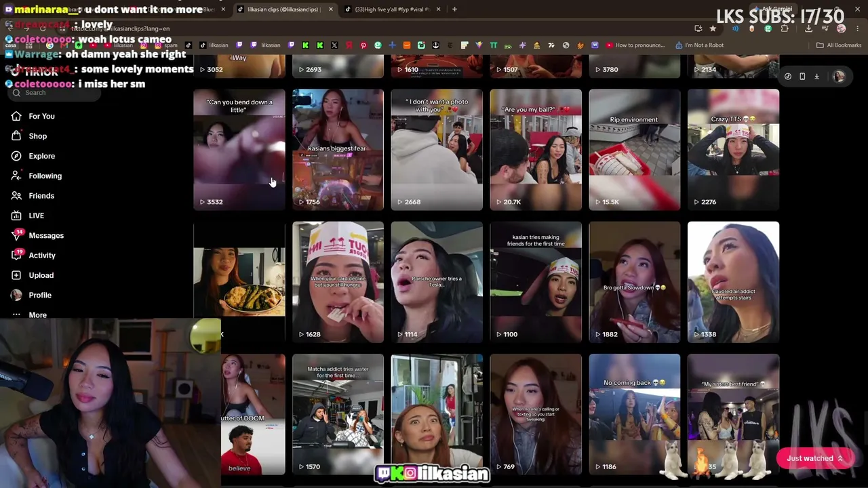Screen dimensions: 868x488
Task: Close the High five y'all tab
Action: pos(438,9)
